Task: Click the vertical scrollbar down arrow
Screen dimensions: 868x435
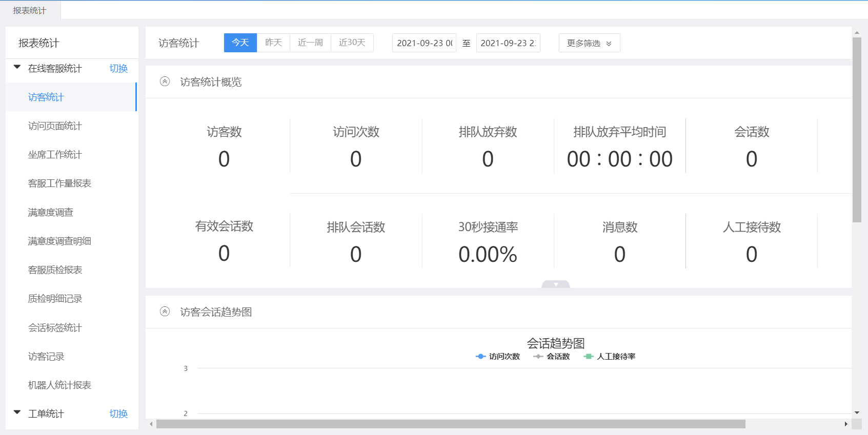Action: (x=857, y=412)
